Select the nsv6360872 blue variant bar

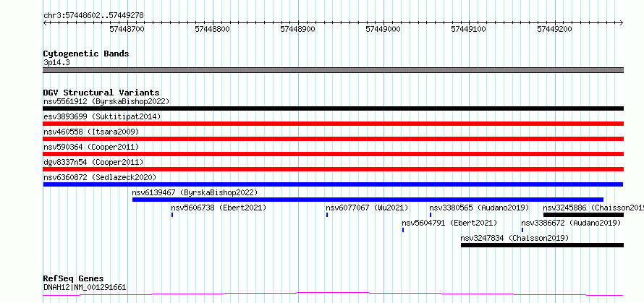333,184
